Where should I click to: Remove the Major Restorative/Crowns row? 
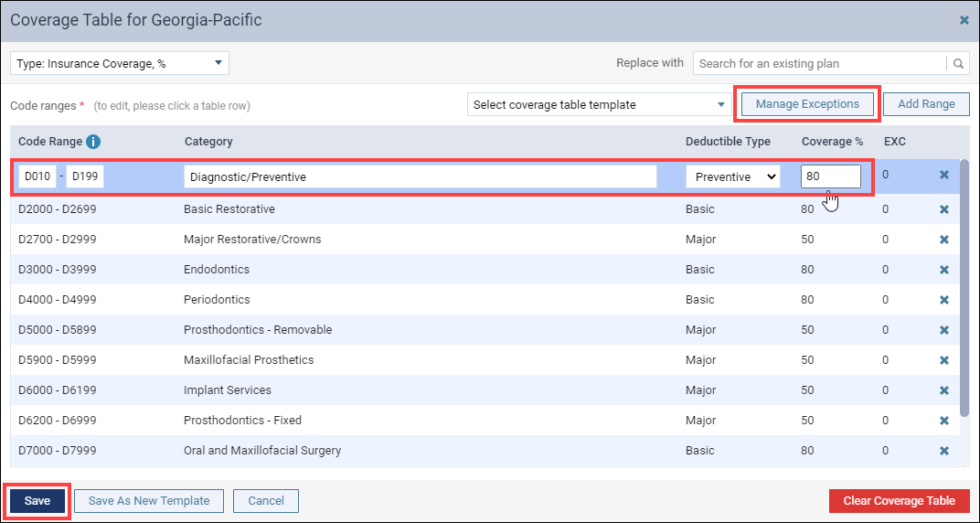[x=943, y=240]
